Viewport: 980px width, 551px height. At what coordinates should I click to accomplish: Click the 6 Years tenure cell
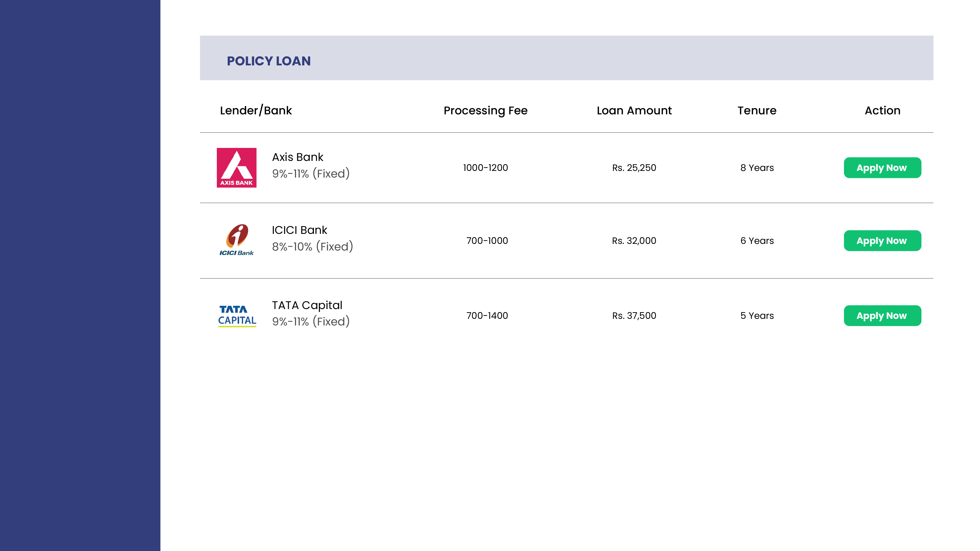pyautogui.click(x=757, y=241)
